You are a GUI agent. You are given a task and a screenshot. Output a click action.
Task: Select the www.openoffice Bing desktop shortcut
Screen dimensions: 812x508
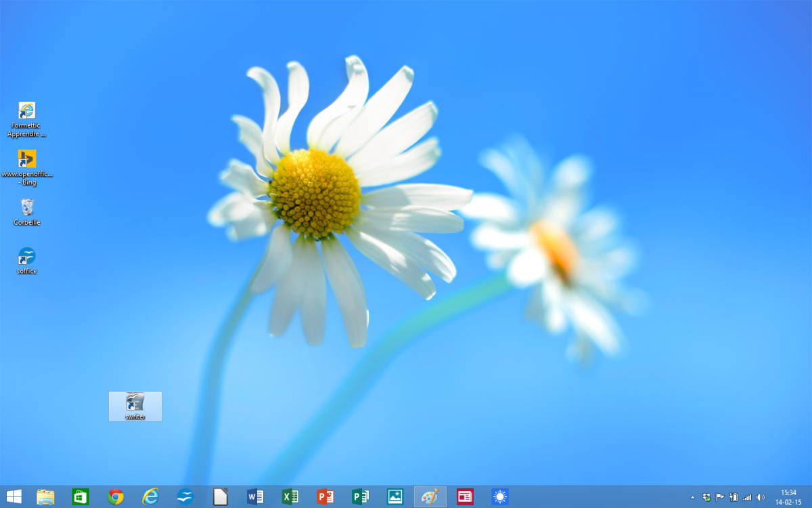(26, 168)
